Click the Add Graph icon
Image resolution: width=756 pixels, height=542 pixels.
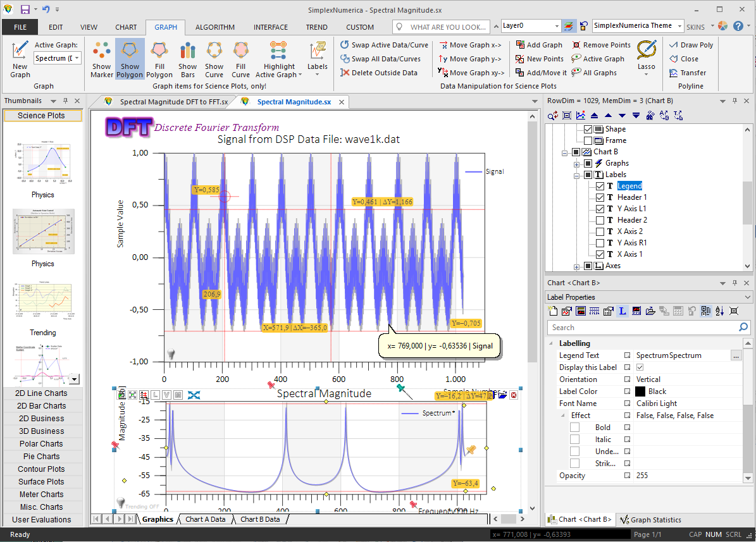click(x=538, y=45)
